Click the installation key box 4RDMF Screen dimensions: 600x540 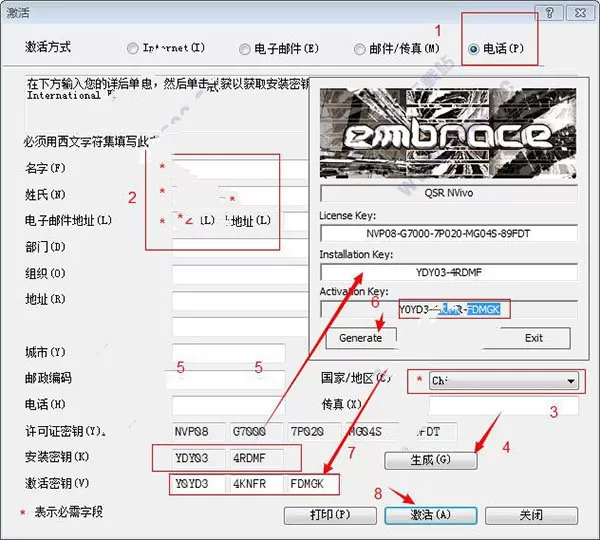pyautogui.click(x=256, y=458)
